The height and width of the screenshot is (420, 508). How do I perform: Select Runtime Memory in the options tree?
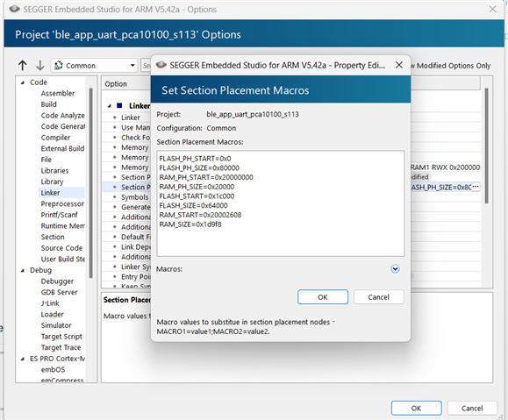pyautogui.click(x=62, y=225)
